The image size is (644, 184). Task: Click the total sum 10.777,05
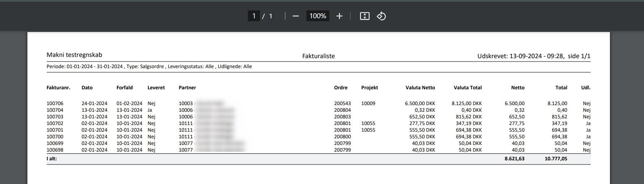click(x=556, y=159)
